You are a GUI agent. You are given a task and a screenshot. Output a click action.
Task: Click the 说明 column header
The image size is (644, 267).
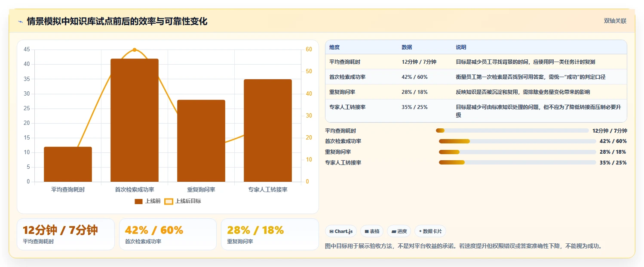click(461, 47)
